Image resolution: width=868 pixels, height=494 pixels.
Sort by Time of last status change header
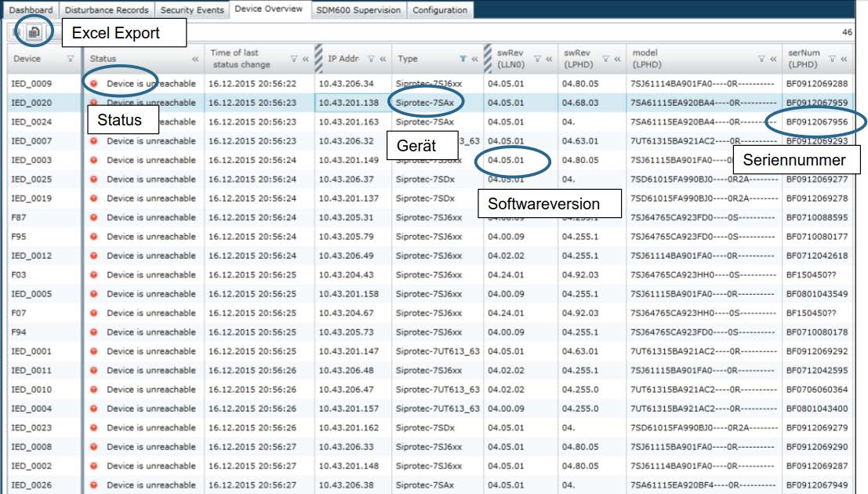tap(240, 59)
